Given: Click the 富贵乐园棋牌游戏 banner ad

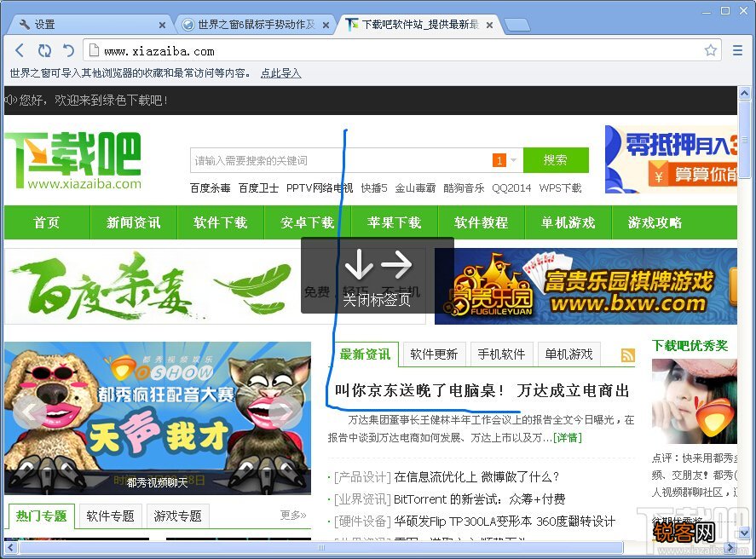Looking at the screenshot, I should (x=586, y=286).
